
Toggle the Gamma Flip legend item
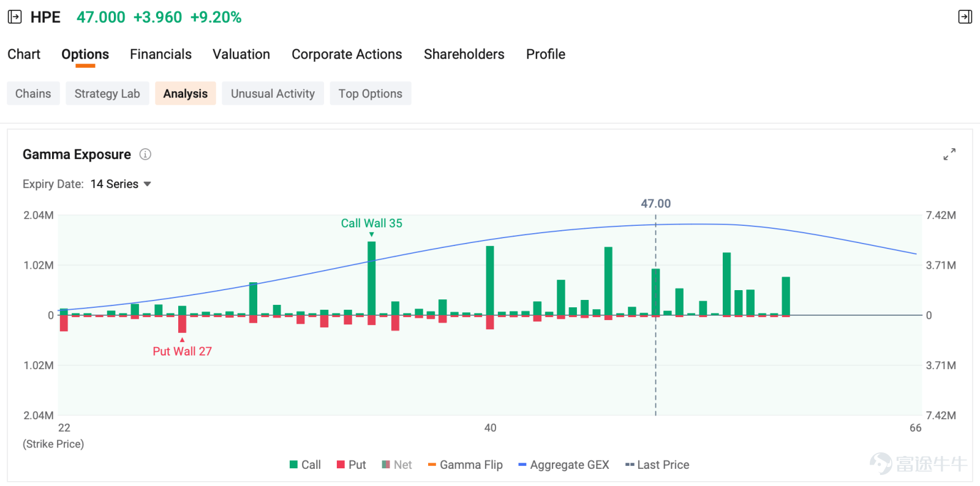click(466, 465)
